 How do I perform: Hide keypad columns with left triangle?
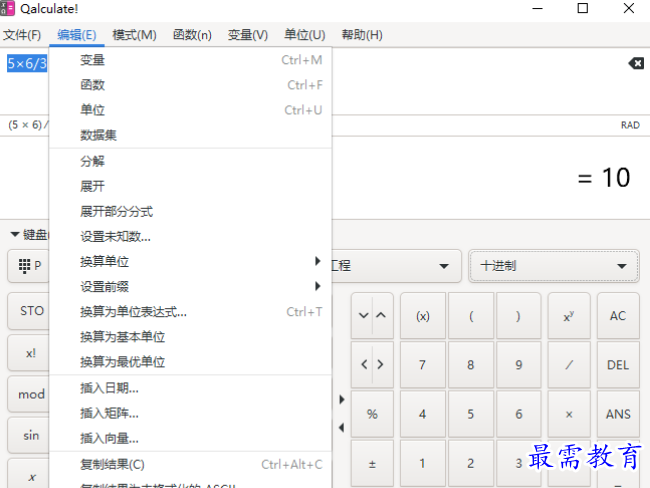pyautogui.click(x=342, y=427)
